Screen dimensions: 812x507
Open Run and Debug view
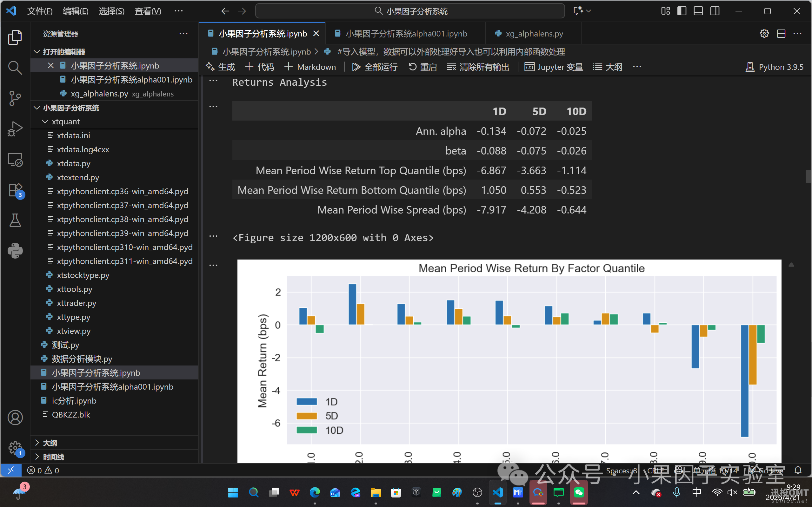tap(15, 129)
